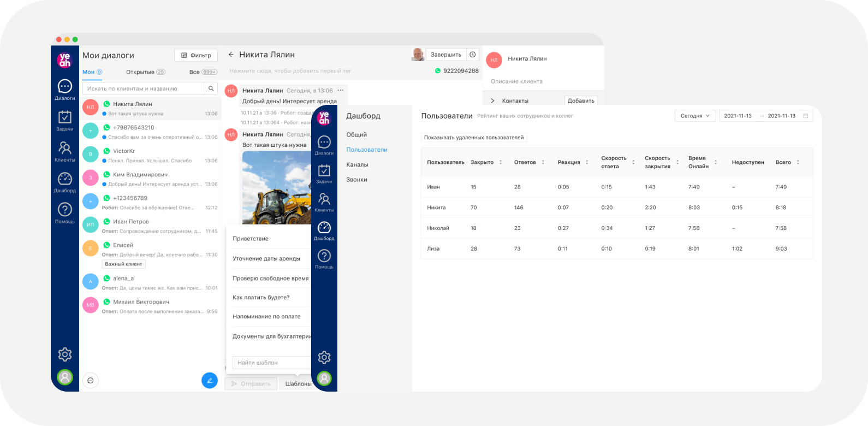The width and height of the screenshot is (868, 426).
Task: Sort the table by Время Онлайн column
Action: pyautogui.click(x=716, y=162)
